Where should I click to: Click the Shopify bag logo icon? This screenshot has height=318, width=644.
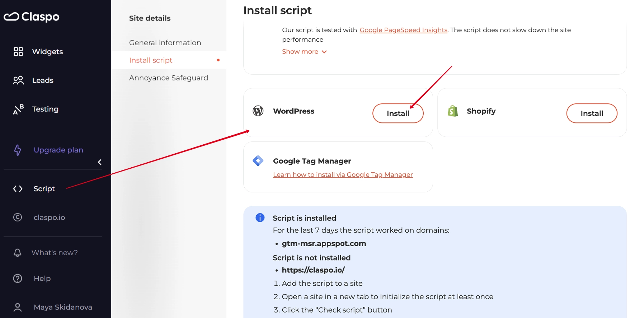coord(453,111)
